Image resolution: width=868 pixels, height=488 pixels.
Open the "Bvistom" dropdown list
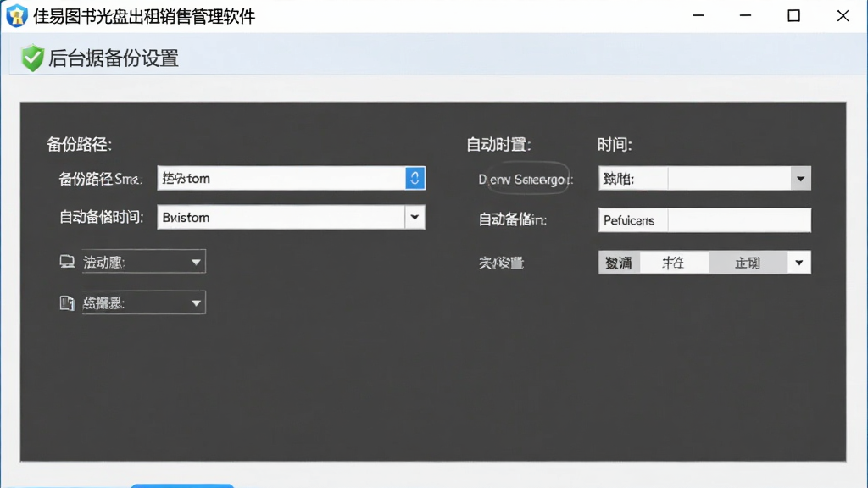(x=415, y=218)
